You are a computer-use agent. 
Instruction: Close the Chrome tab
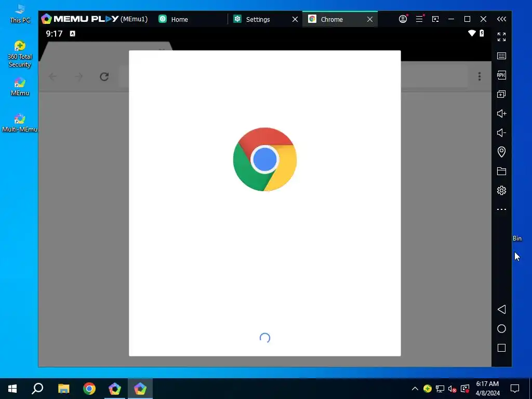[x=370, y=19]
